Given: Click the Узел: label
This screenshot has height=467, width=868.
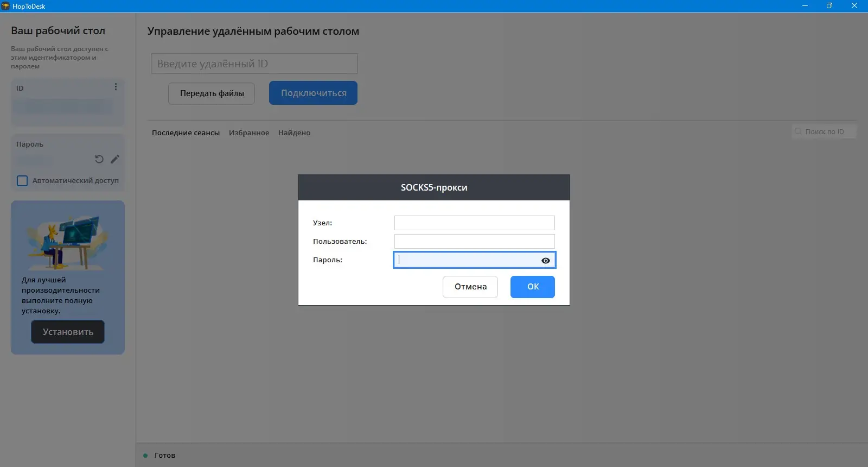Looking at the screenshot, I should [322, 223].
